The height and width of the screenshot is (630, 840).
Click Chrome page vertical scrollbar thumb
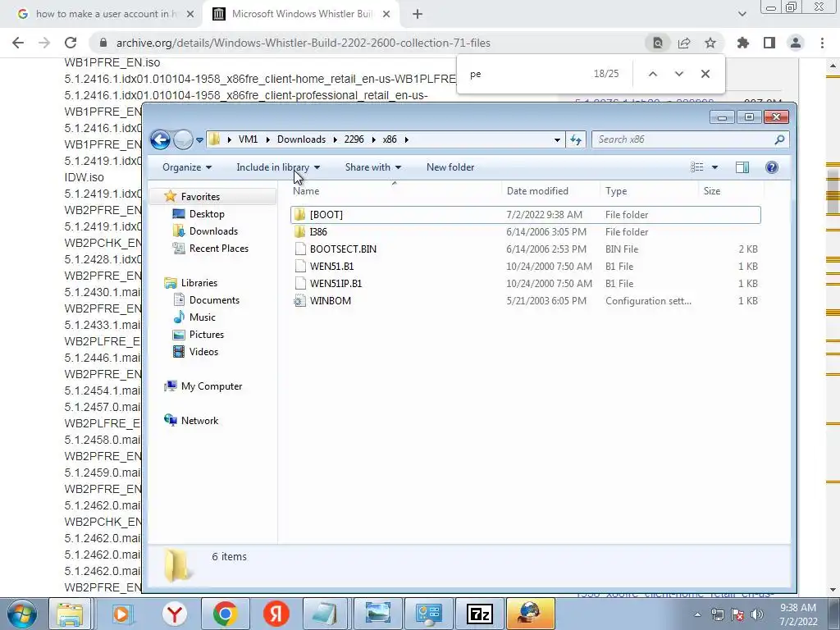point(833,191)
